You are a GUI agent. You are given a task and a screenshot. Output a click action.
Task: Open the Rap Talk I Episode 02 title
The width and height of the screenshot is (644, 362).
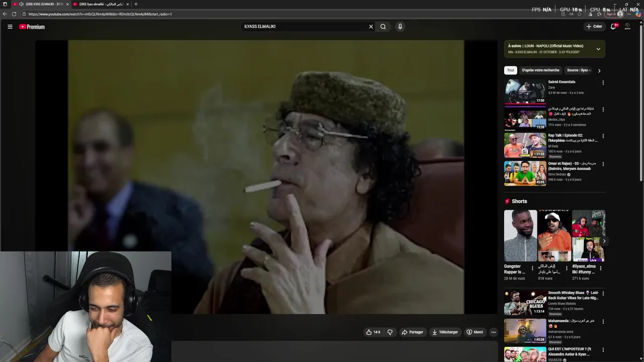[573, 138]
